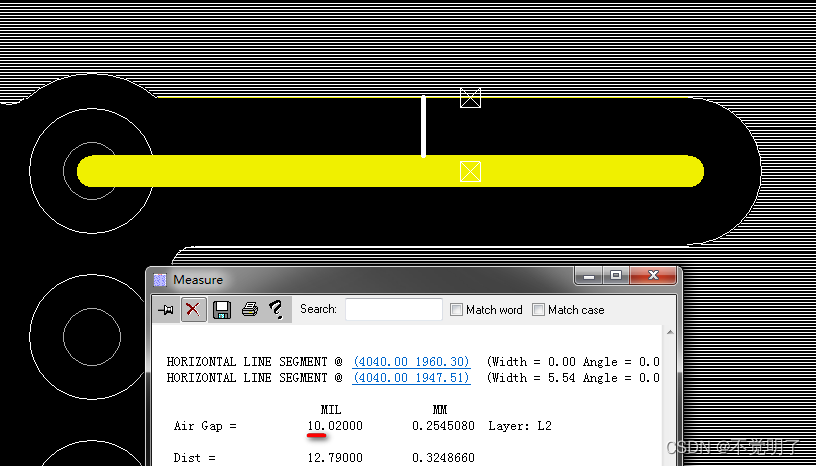This screenshot has height=466, width=816.
Task: Open coordinate link (4040.00 1960.30)
Action: click(412, 361)
